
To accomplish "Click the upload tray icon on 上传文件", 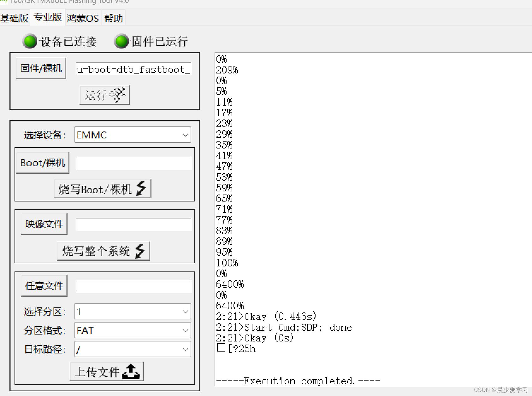I will coord(131,371).
